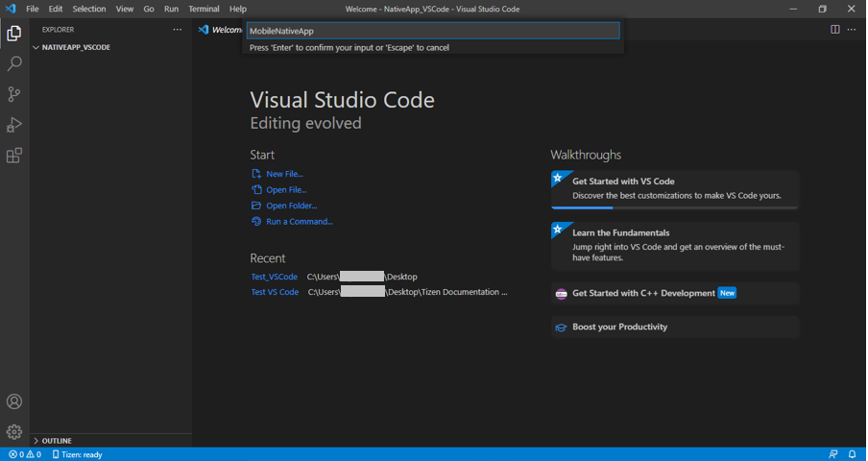The width and height of the screenshot is (868, 461).
Task: Open the Test_VSCode recent folder
Action: [x=274, y=277]
